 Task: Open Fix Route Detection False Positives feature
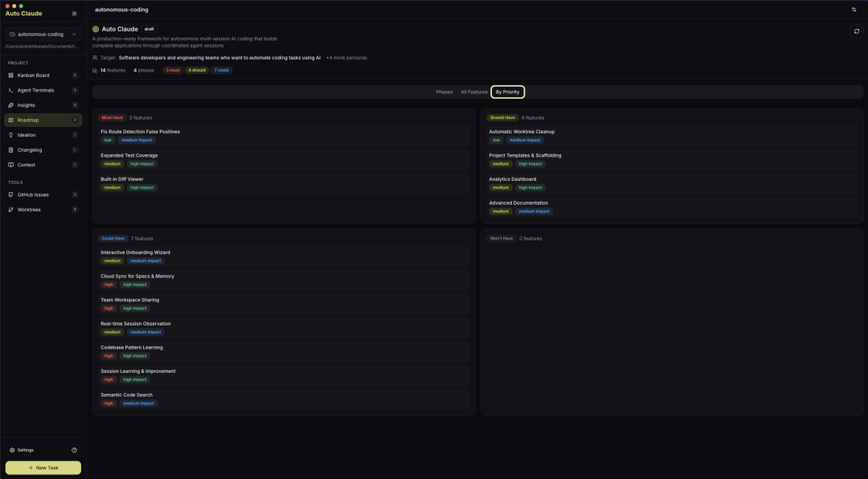point(284,136)
